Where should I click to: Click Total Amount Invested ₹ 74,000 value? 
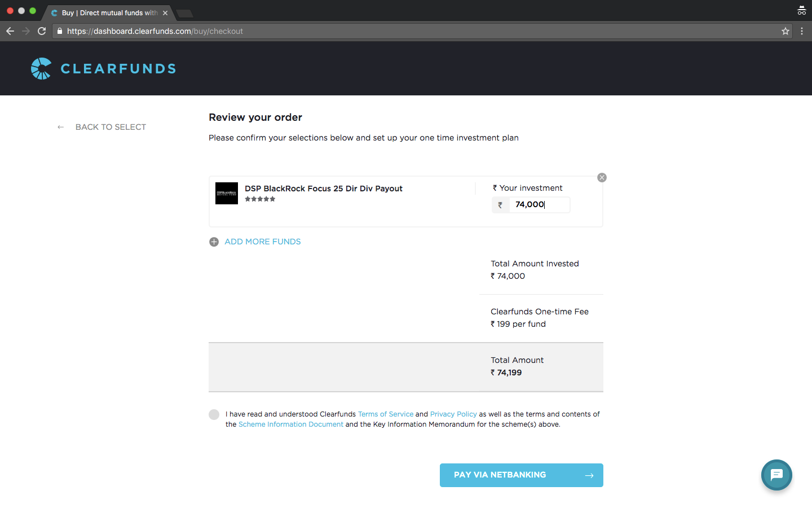[508, 276]
